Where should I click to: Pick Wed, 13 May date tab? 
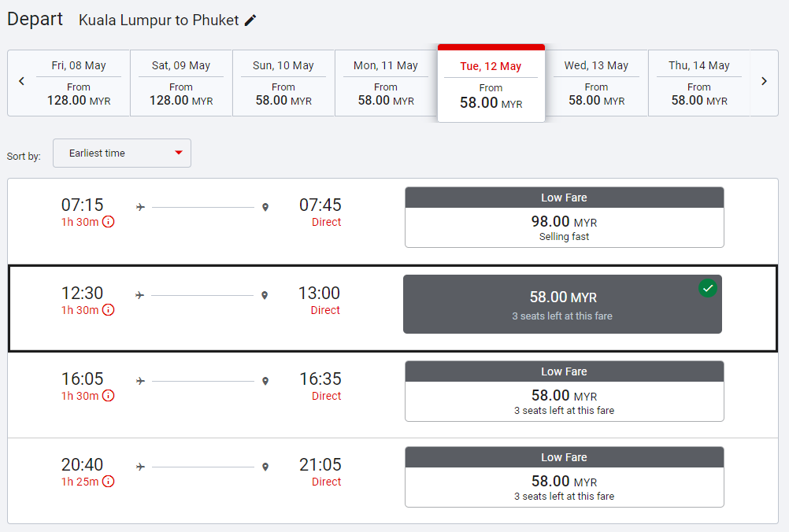tap(596, 83)
